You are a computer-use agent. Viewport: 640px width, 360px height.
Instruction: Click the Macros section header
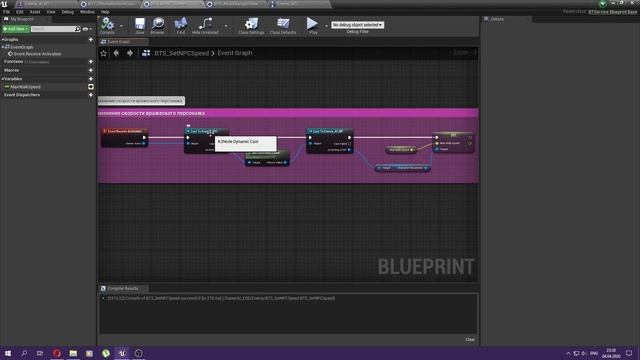(x=11, y=70)
